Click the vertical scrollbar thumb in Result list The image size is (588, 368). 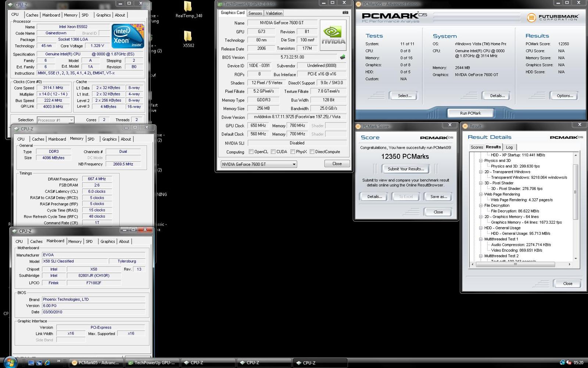click(576, 191)
